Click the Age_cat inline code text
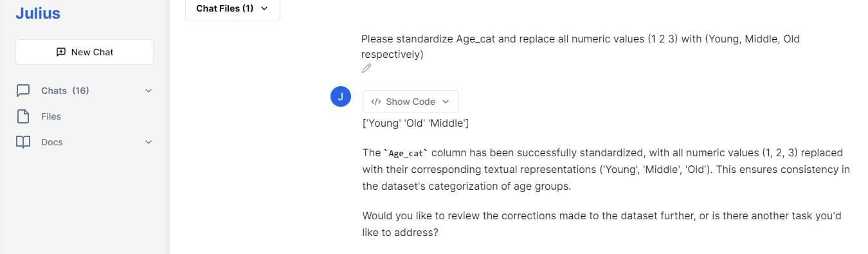 (x=407, y=154)
